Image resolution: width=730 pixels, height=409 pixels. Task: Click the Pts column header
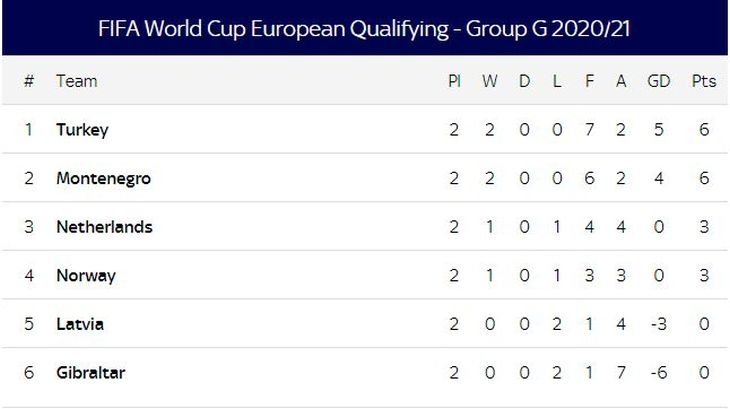[x=704, y=81]
